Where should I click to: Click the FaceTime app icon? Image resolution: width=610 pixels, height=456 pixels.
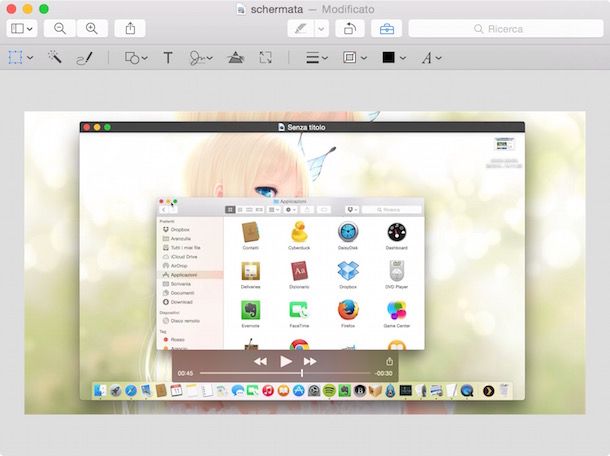click(299, 310)
